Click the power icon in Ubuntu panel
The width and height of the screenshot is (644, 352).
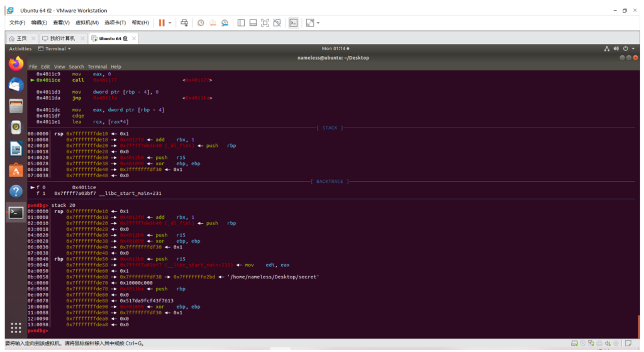(626, 49)
